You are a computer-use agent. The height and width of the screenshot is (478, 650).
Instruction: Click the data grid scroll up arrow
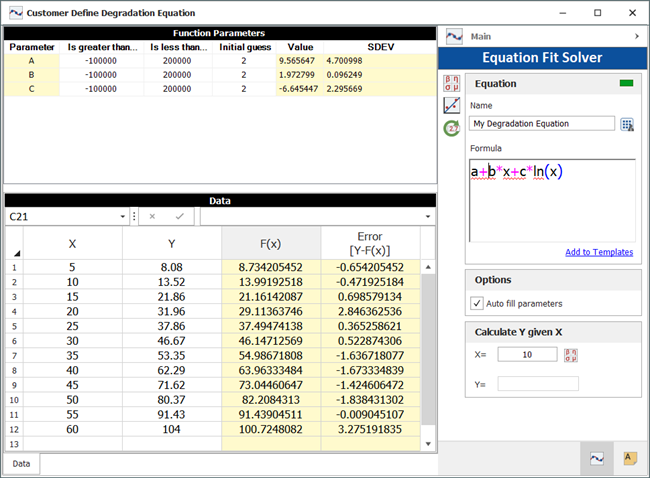(x=428, y=267)
